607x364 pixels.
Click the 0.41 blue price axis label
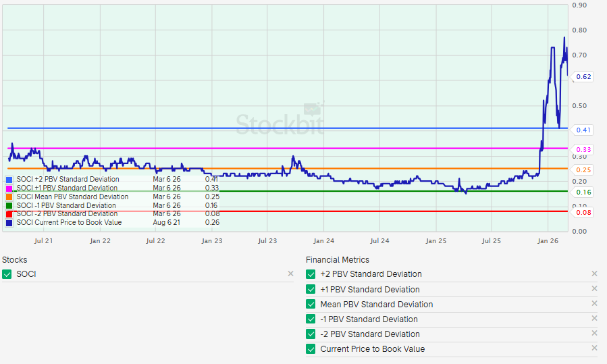pos(583,130)
